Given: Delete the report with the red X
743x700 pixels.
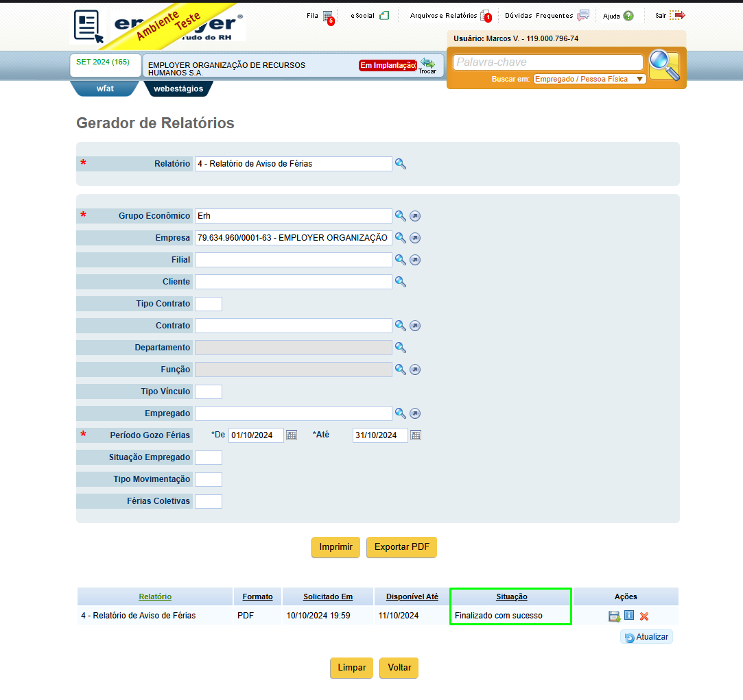Looking at the screenshot, I should pos(644,616).
